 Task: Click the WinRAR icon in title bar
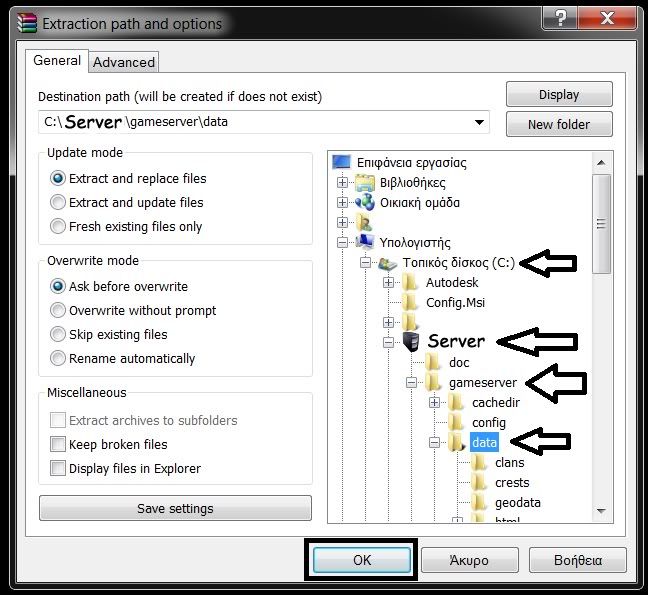click(27, 23)
